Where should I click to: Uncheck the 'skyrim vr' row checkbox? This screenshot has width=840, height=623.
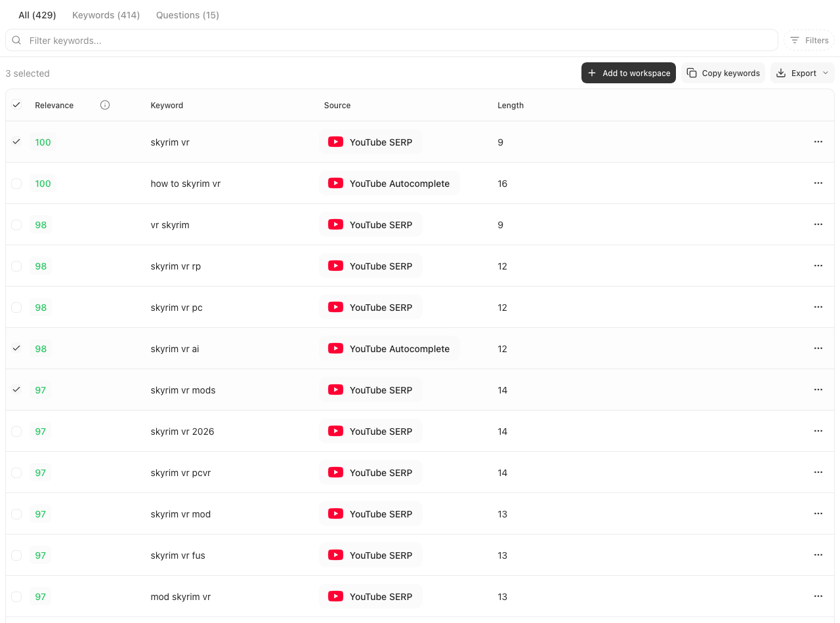click(16, 142)
